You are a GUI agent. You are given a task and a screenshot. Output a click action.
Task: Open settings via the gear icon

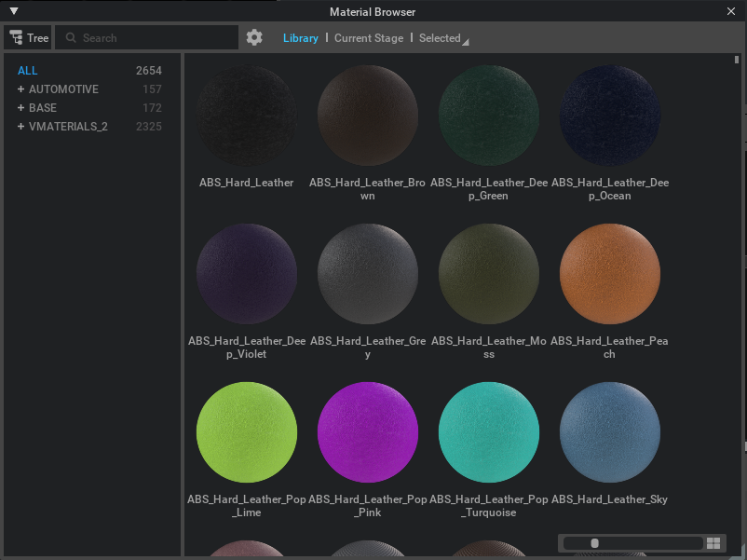tap(254, 37)
